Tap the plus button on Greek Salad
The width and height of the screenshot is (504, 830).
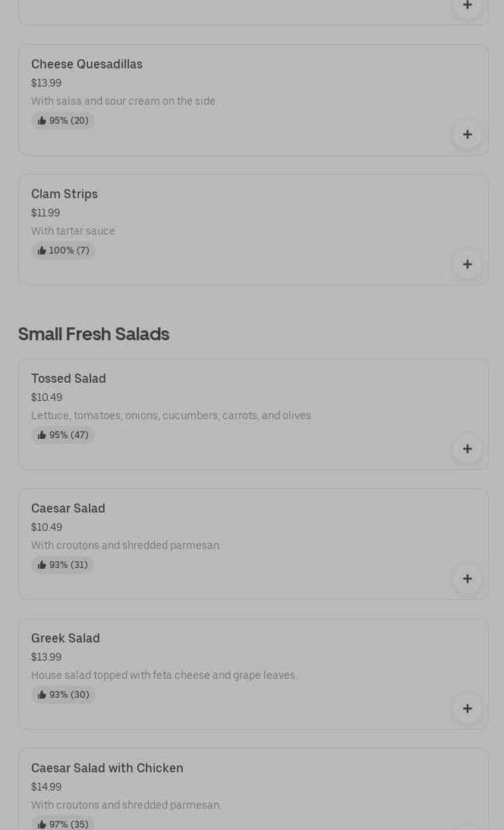468,708
